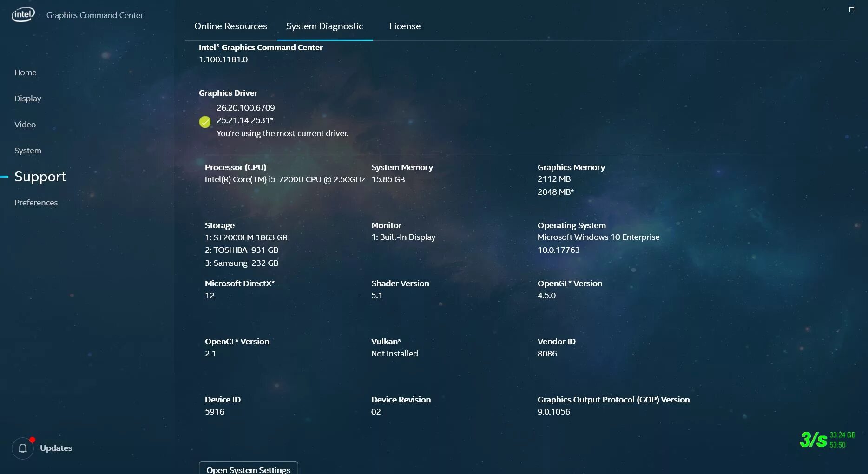Click Open System Settings button
This screenshot has height=474, width=868.
pos(249,468)
